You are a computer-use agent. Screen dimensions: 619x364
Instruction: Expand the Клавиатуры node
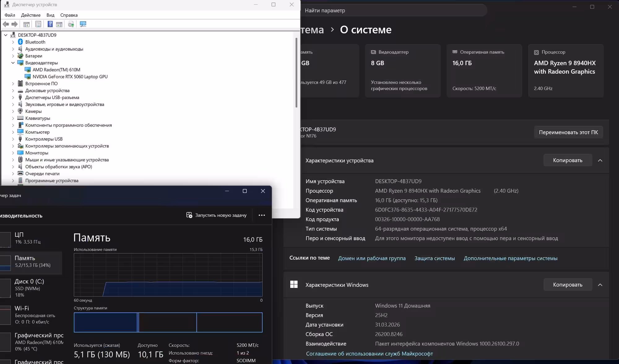coord(13,118)
